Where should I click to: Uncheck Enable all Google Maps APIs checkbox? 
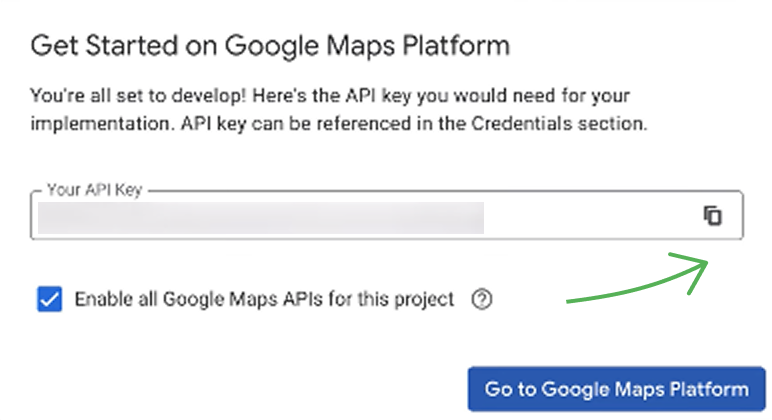(x=49, y=299)
